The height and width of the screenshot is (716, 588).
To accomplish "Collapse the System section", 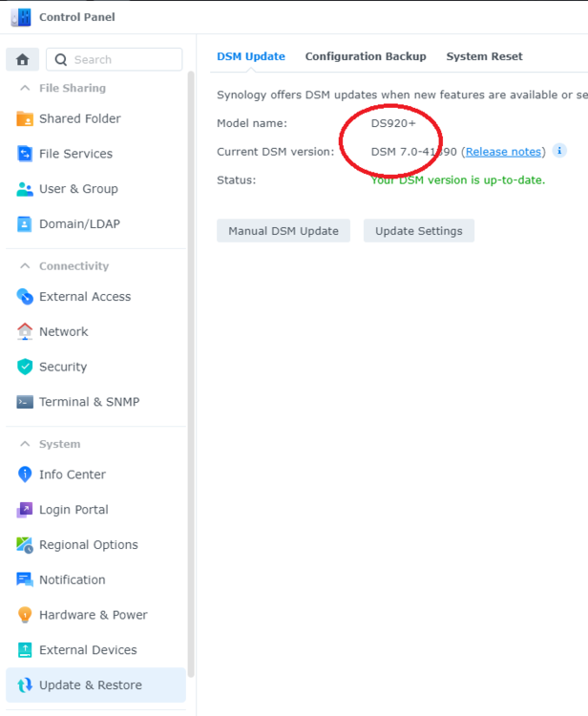I will (25, 444).
